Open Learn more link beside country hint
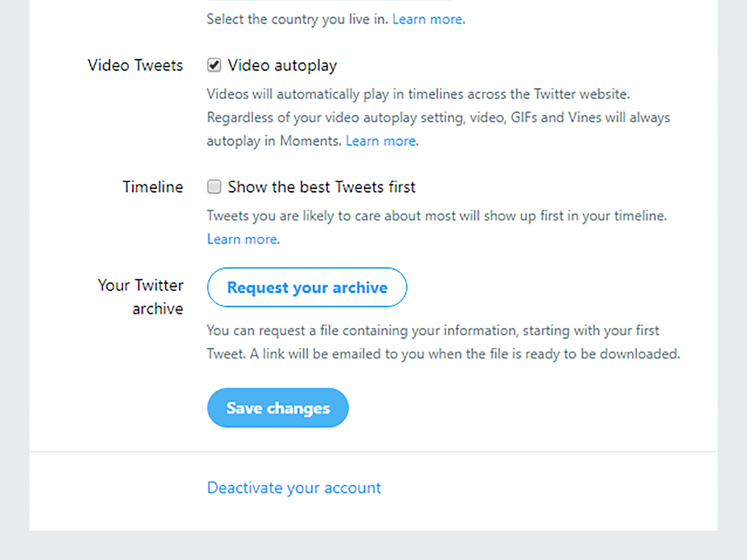The image size is (747, 560). click(x=427, y=19)
